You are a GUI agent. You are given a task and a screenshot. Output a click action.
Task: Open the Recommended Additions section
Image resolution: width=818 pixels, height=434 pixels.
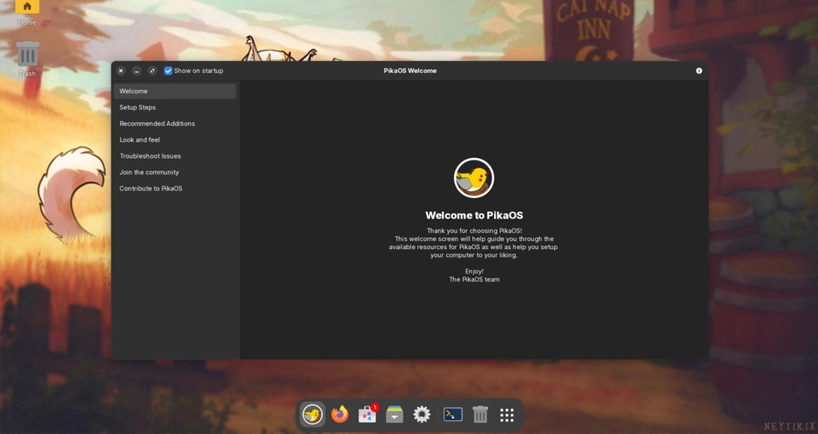pyautogui.click(x=157, y=124)
